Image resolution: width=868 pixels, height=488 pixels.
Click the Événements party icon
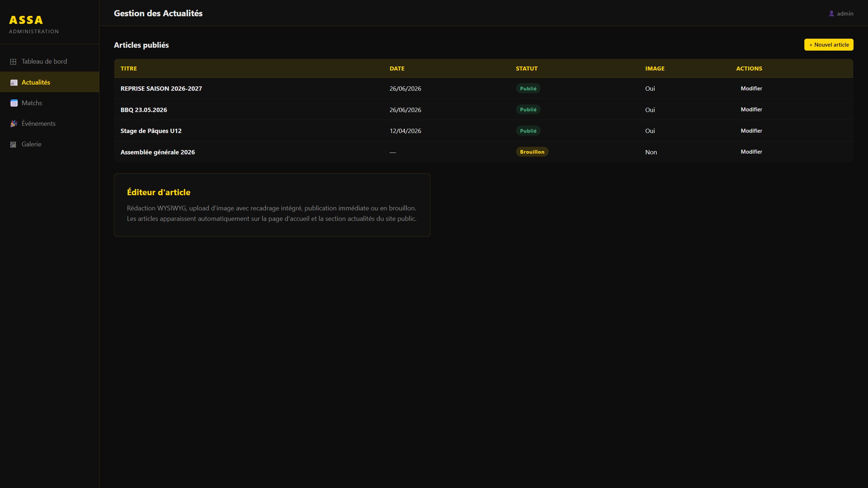coord(14,124)
